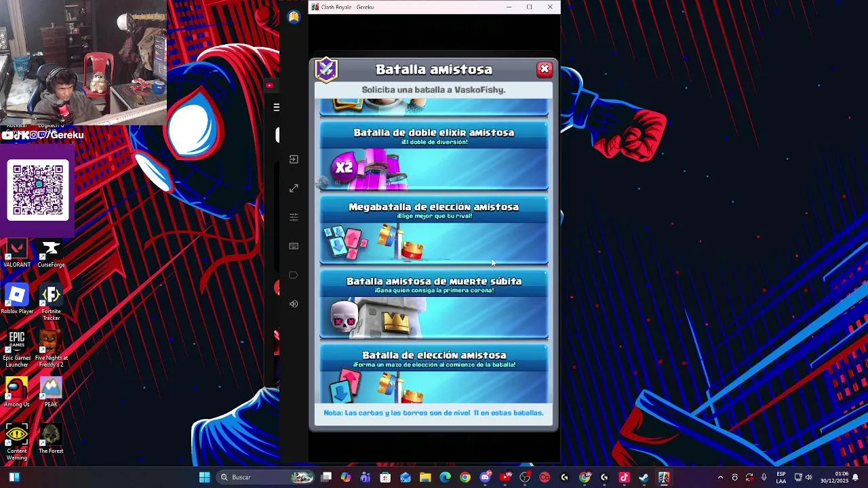Toggle the emulator volume speaker icon

[294, 304]
